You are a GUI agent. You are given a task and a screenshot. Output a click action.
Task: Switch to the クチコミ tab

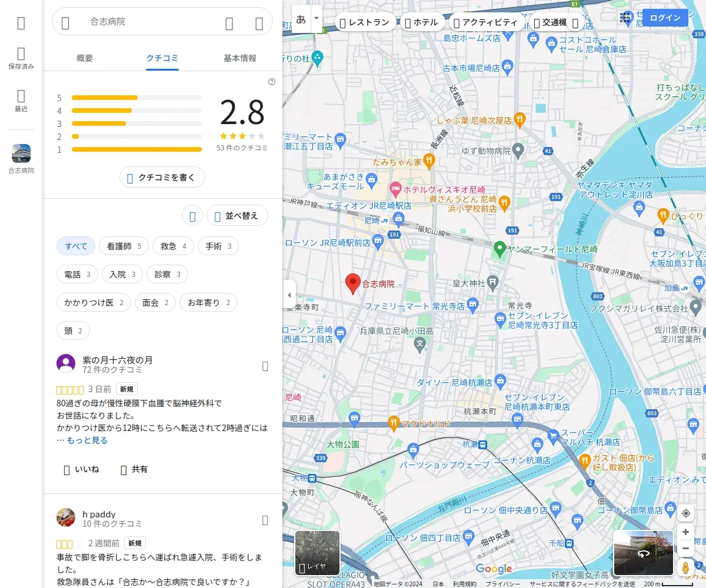(x=162, y=58)
